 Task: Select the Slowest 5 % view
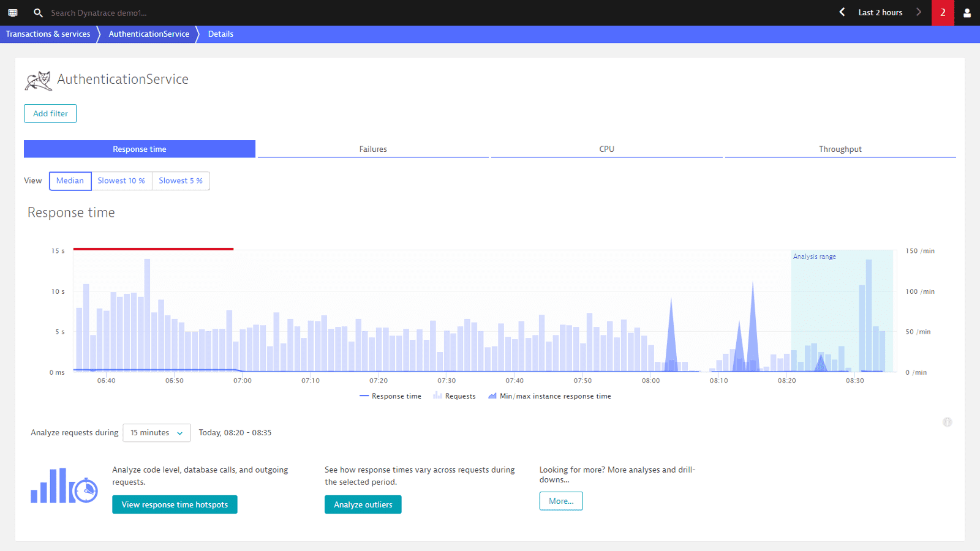pyautogui.click(x=181, y=181)
